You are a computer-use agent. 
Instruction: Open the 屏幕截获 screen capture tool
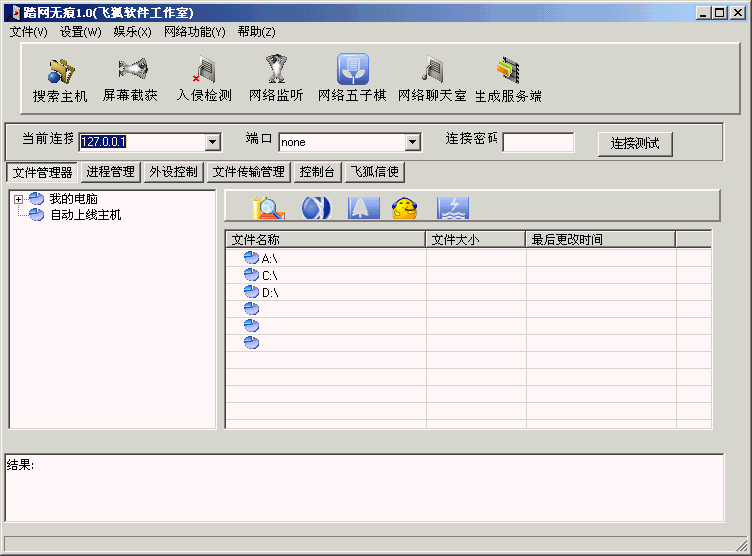tap(130, 71)
